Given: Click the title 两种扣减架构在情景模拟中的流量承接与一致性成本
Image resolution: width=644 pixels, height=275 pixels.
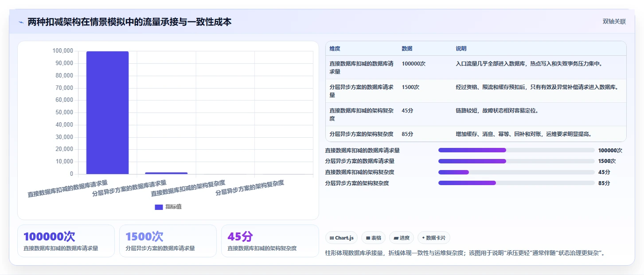Looking at the screenshot, I should pos(129,22).
